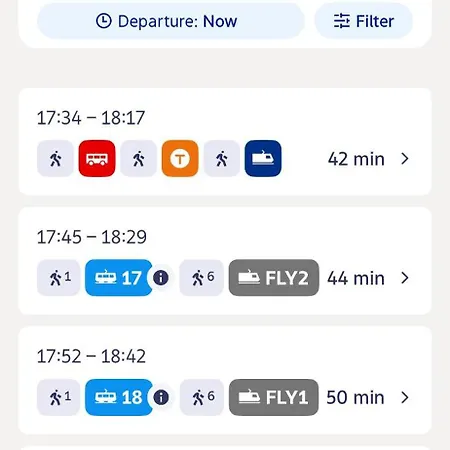This screenshot has height=450, width=450.
Task: Open the Filter options
Action: 364,21
